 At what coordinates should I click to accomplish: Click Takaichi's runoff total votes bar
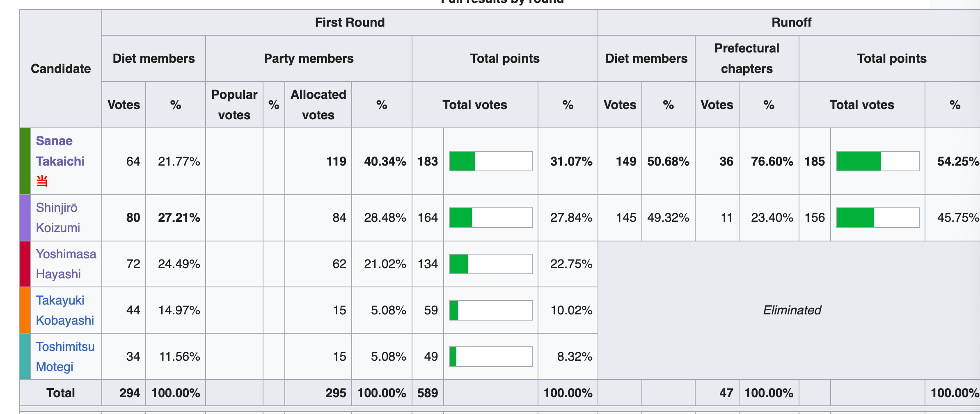(x=877, y=161)
